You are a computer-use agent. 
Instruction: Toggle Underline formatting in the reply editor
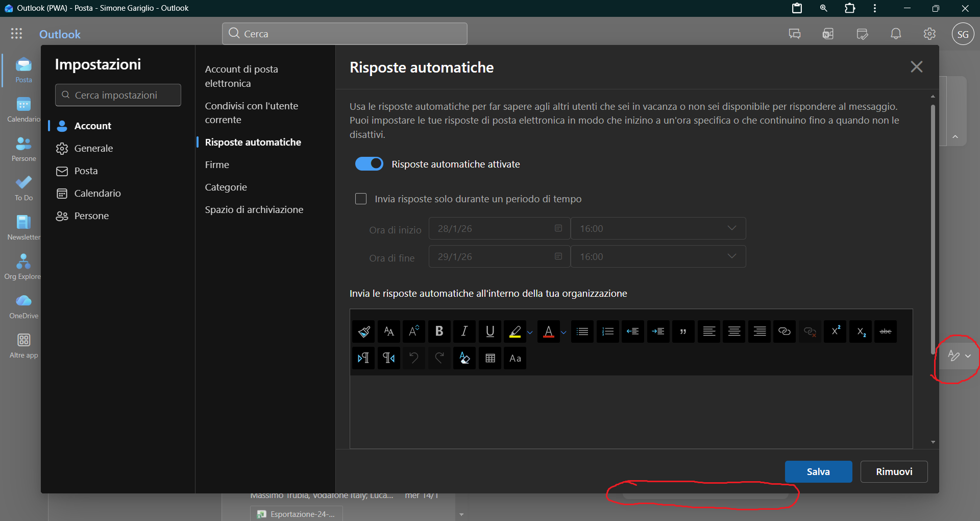pos(490,331)
